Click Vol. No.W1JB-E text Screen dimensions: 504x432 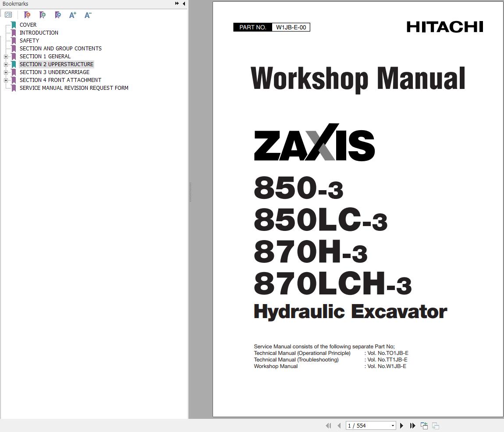pos(387,366)
